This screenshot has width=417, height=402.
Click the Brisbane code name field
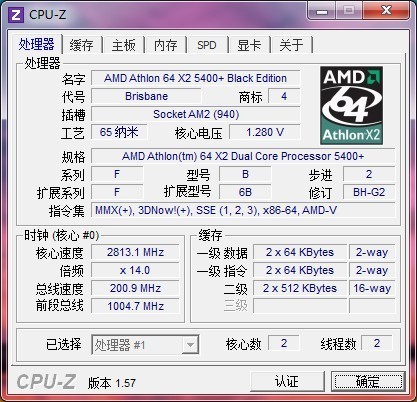click(x=146, y=96)
